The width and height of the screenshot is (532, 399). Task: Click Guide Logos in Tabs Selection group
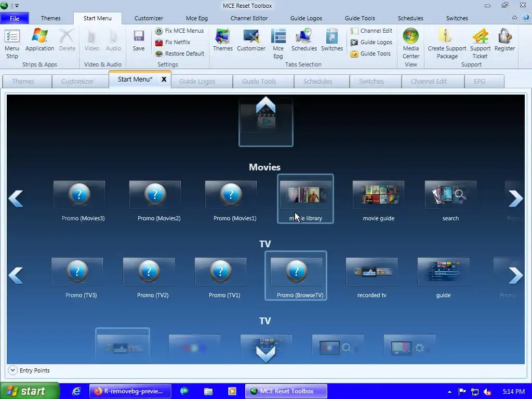(x=371, y=42)
